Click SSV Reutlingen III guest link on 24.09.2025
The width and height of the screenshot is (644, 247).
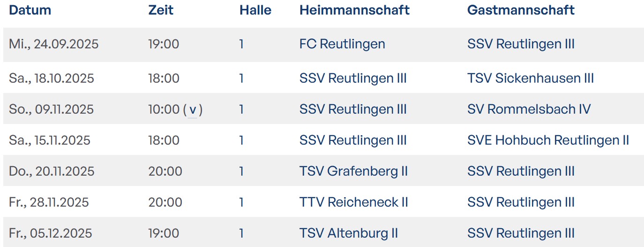click(521, 44)
